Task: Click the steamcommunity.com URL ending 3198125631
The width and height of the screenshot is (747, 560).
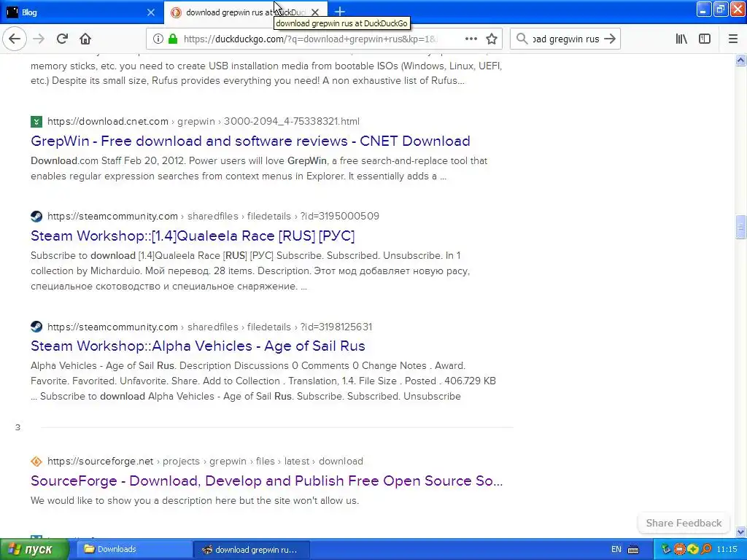Action: pyautogui.click(x=209, y=327)
